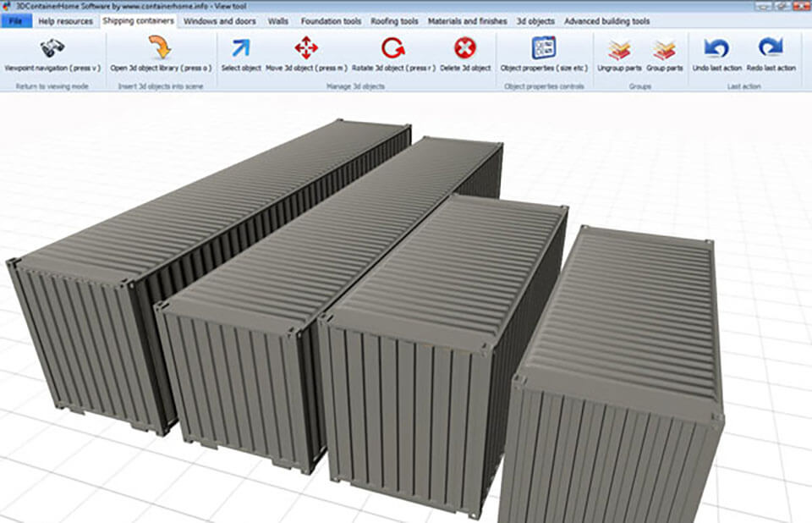The image size is (812, 523).
Task: Open the File menu
Action: tap(15, 21)
